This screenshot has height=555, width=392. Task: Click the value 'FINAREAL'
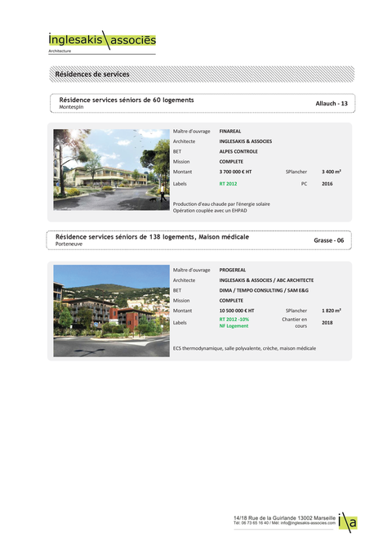pos(230,131)
